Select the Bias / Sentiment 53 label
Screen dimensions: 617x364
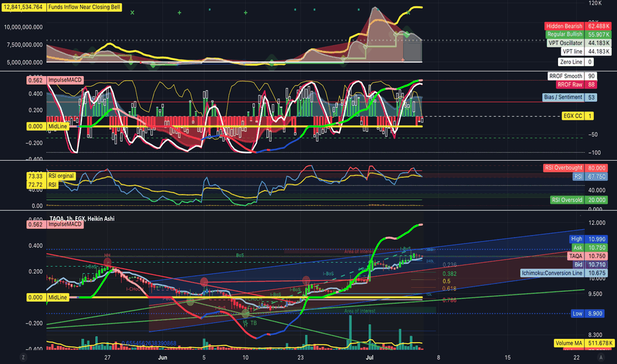point(569,97)
